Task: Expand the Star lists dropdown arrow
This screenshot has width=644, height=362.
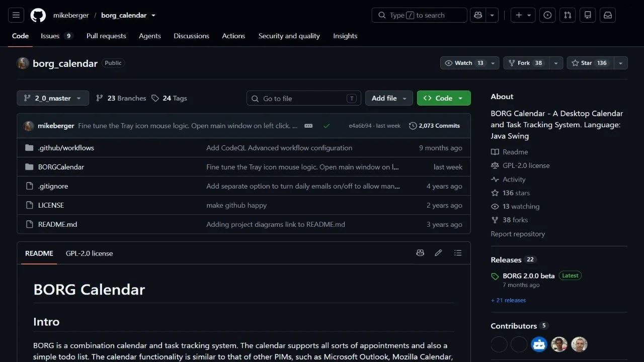Action: tap(620, 63)
